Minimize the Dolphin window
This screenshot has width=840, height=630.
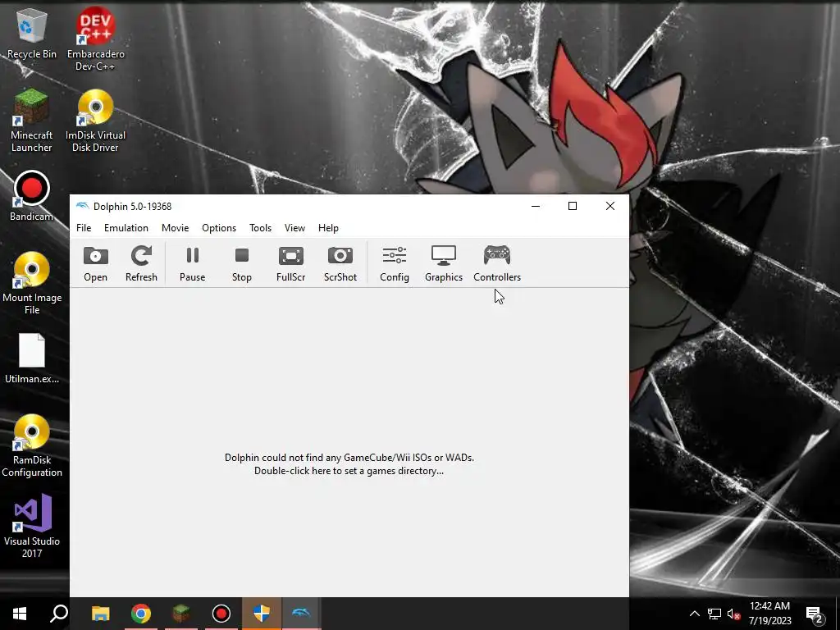coord(535,206)
